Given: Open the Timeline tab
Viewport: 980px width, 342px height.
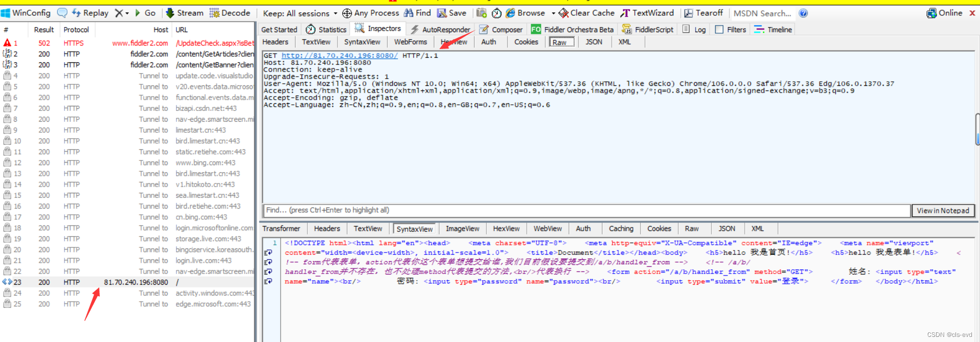Looking at the screenshot, I should tap(773, 30).
